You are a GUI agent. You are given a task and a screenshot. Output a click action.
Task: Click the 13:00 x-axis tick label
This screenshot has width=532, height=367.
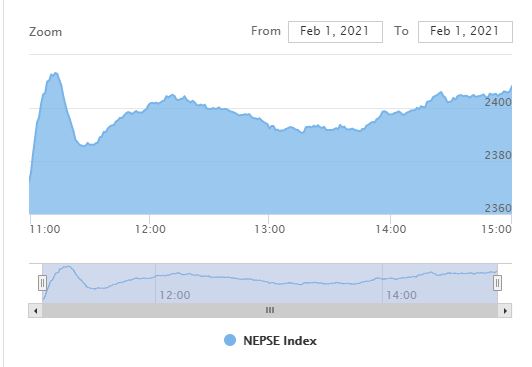click(270, 229)
